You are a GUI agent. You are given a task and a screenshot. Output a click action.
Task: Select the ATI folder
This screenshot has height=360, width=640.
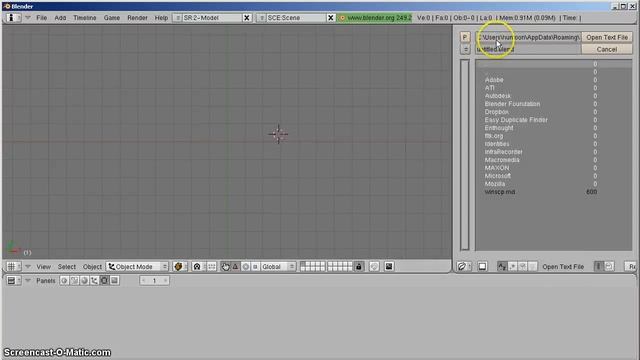(489, 88)
